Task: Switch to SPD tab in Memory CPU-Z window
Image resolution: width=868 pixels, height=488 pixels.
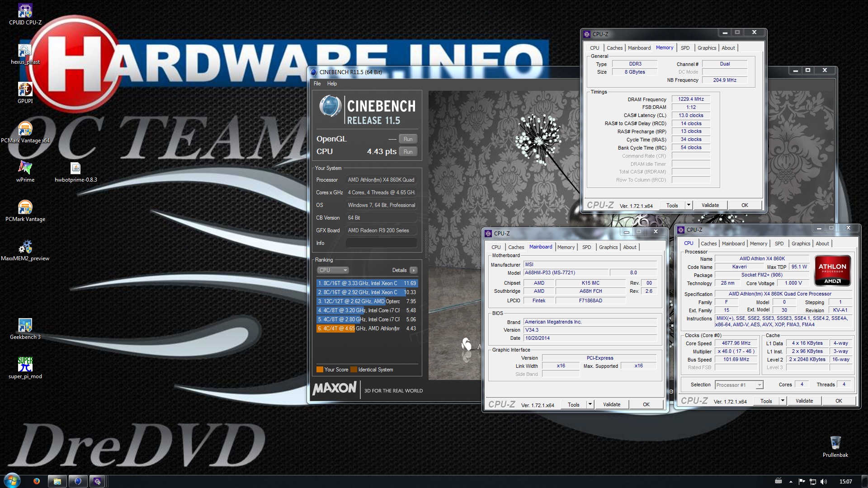Action: point(685,48)
